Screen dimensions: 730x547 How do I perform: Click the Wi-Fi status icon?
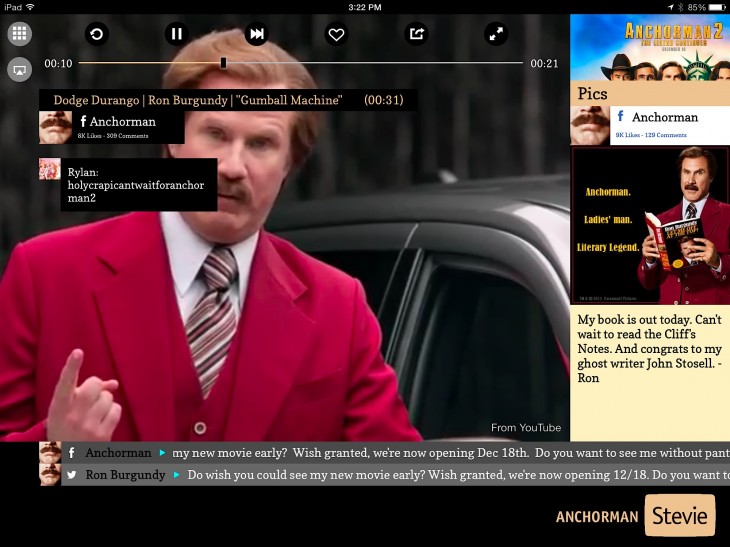coord(30,7)
